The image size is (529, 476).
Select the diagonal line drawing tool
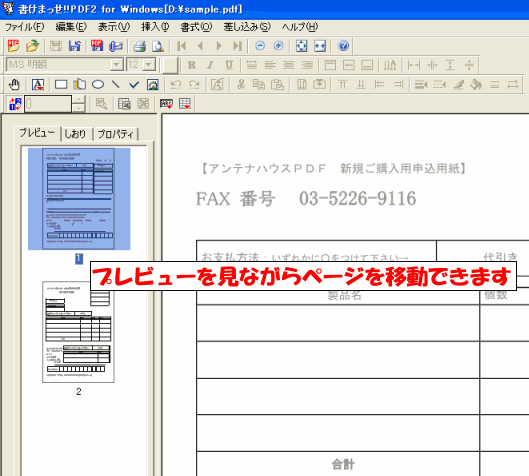pos(116,84)
